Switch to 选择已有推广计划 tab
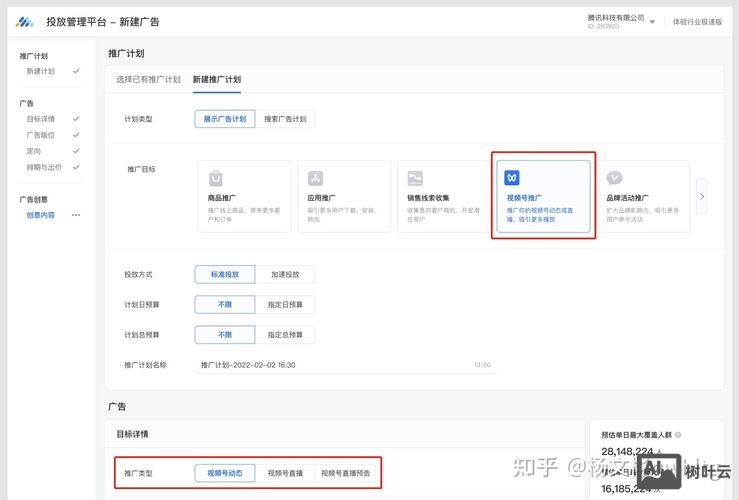This screenshot has height=500, width=739. (148, 79)
